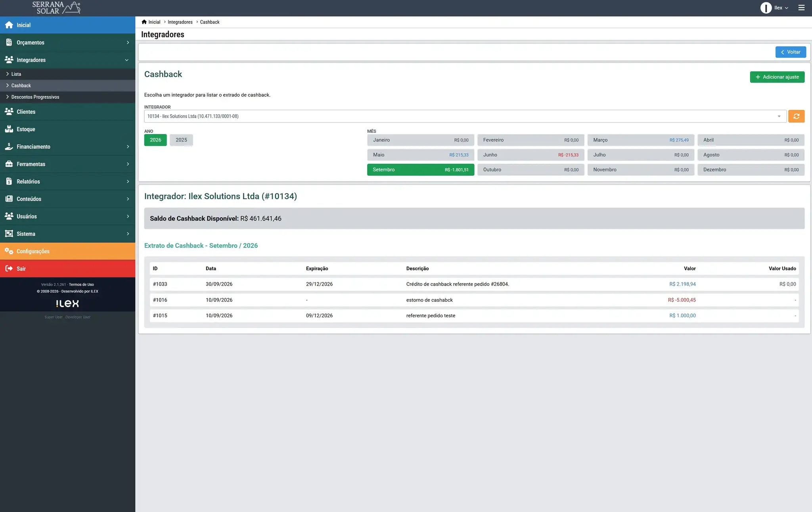Select year 2026
This screenshot has height=512, width=812.
(155, 140)
